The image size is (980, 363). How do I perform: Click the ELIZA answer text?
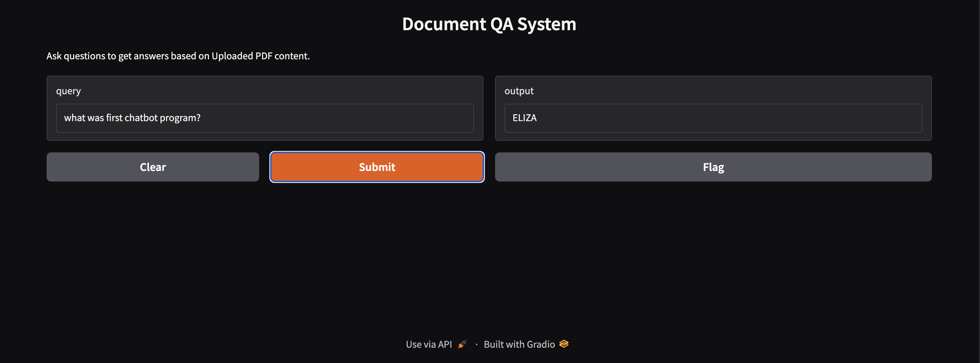pos(524,118)
